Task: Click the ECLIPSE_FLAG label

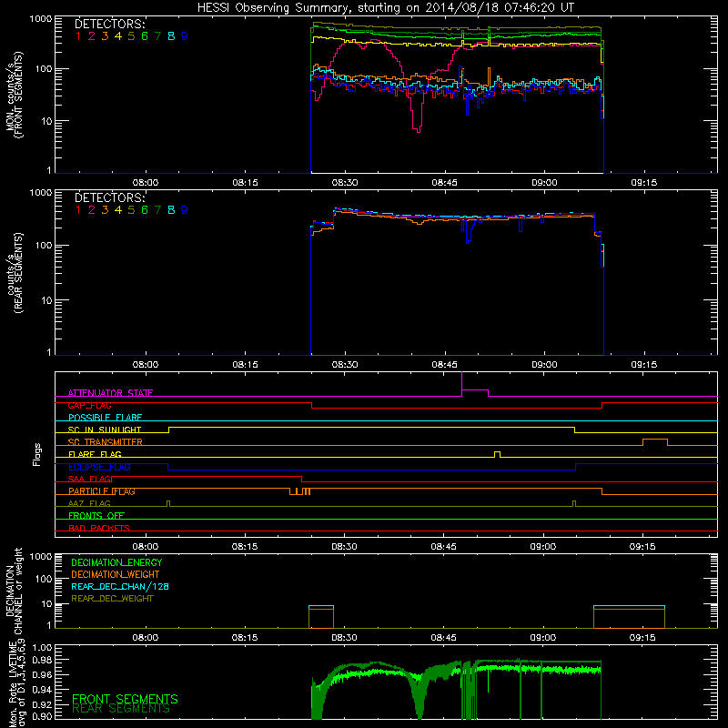Action: point(99,467)
